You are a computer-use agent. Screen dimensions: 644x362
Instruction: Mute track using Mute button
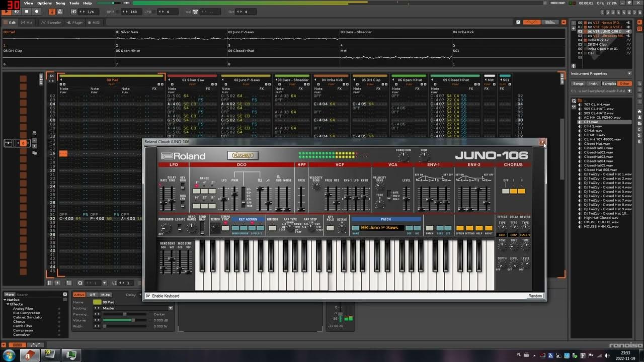[105, 295]
